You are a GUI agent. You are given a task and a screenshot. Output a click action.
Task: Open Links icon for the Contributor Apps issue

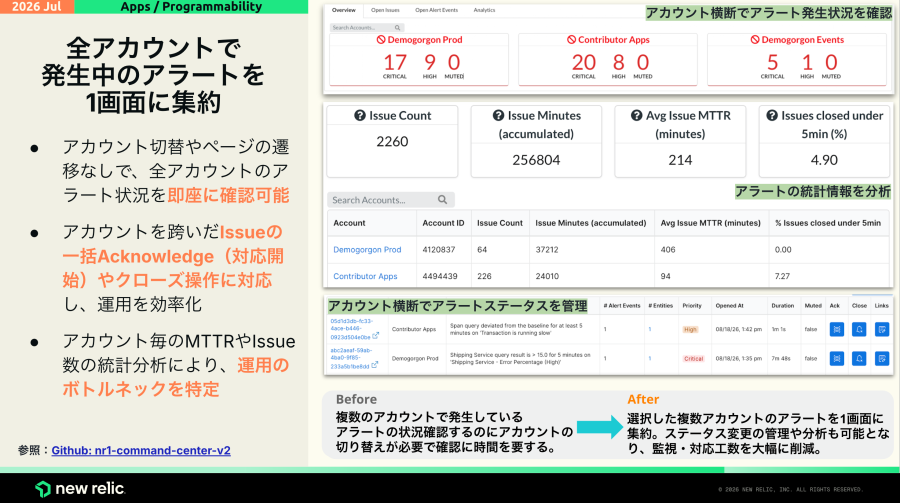tap(882, 330)
